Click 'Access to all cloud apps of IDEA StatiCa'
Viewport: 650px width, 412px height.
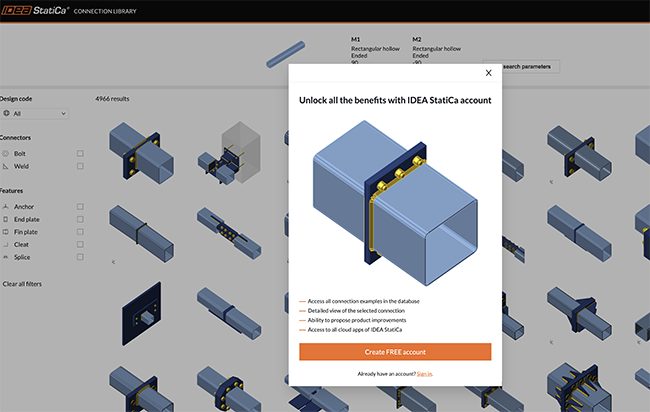(355, 330)
